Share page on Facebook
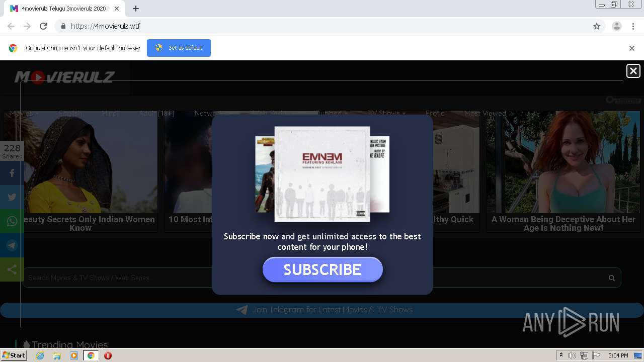Image resolution: width=644 pixels, height=362 pixels. tap(12, 173)
